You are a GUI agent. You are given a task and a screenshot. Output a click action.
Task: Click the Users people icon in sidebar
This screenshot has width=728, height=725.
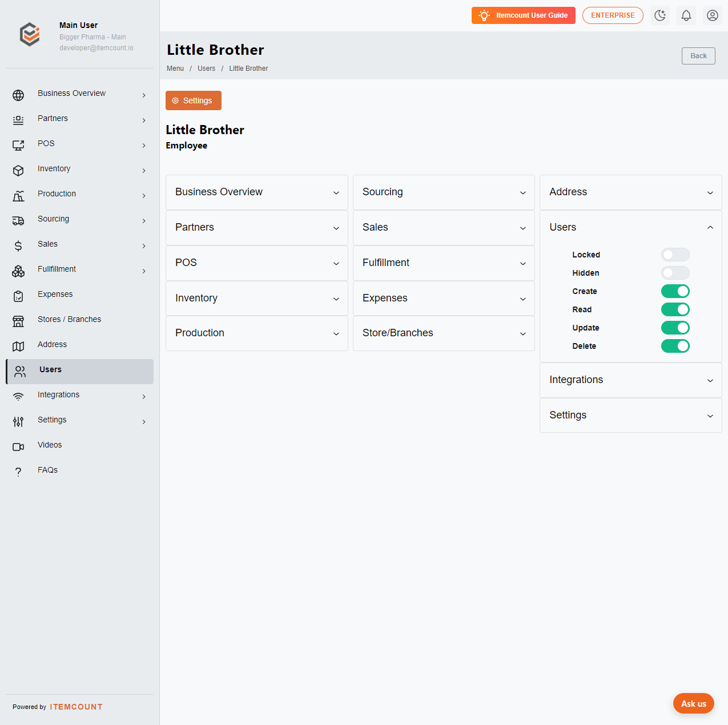click(x=20, y=372)
